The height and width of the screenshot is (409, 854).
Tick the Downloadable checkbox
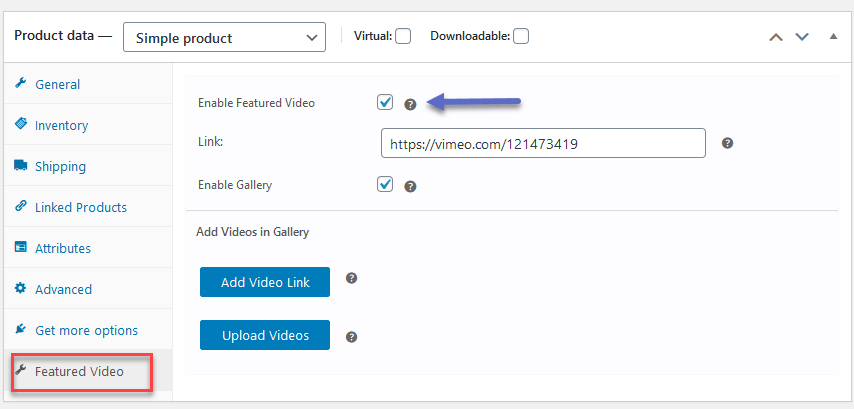[x=521, y=36]
